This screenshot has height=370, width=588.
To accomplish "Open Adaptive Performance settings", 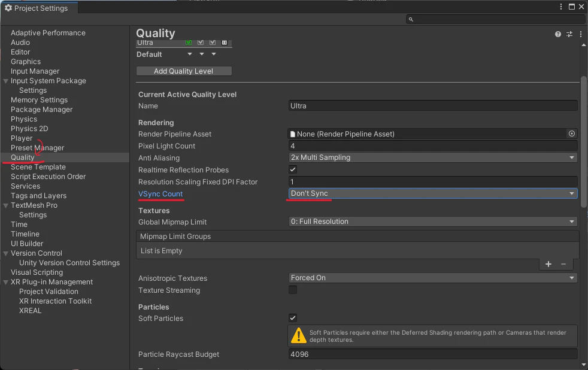I will coord(48,33).
